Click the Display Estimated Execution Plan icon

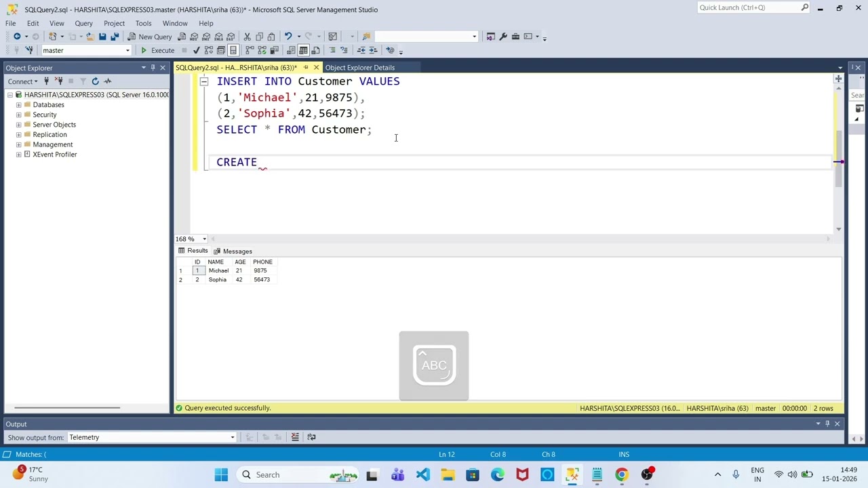[209, 50]
